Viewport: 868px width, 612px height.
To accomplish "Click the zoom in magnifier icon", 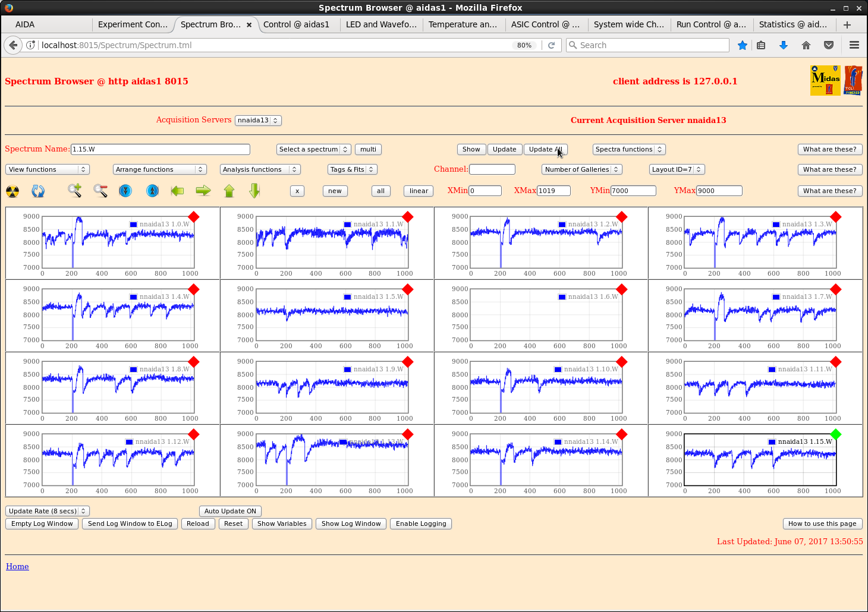I will tap(74, 191).
